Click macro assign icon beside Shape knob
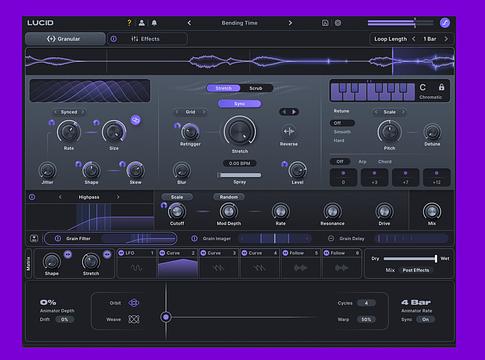The image size is (485, 360). click(68, 255)
